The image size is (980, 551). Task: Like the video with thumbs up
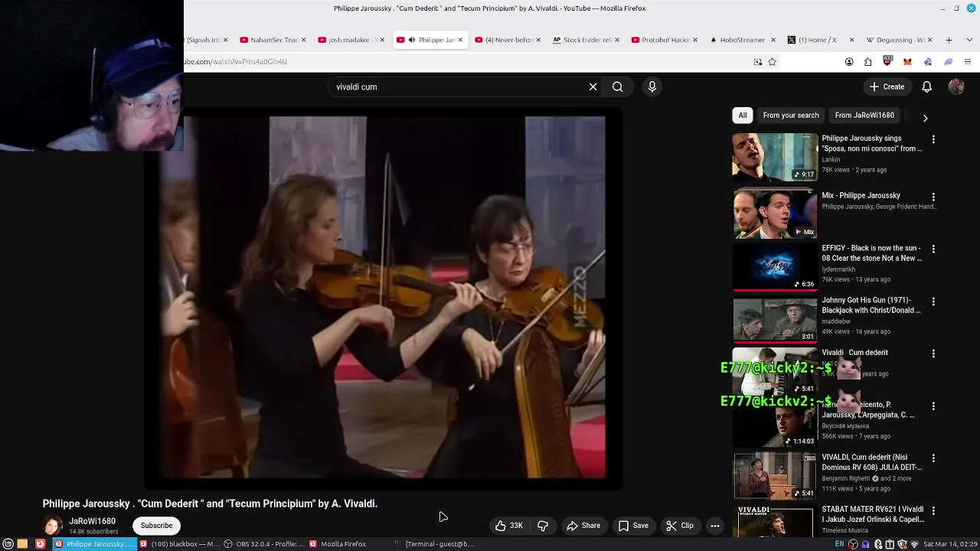pyautogui.click(x=509, y=526)
